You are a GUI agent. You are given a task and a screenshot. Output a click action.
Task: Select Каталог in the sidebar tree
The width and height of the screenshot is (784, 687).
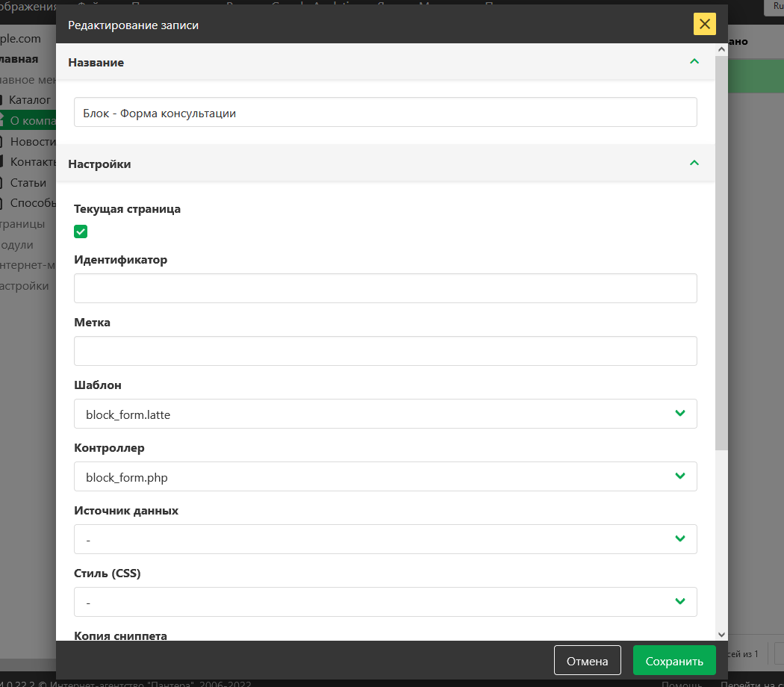pos(30,99)
